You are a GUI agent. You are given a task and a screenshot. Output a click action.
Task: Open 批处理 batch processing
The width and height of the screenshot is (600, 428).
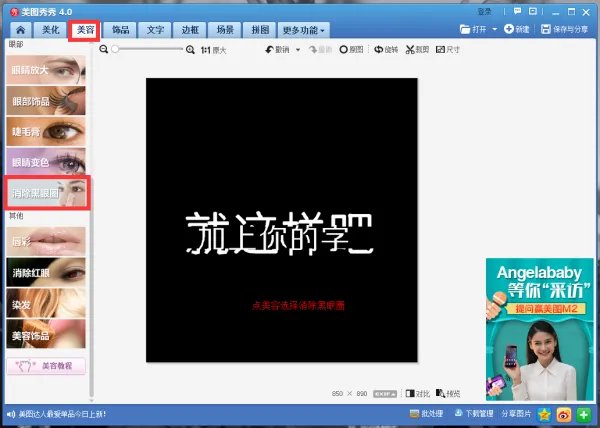click(x=426, y=414)
